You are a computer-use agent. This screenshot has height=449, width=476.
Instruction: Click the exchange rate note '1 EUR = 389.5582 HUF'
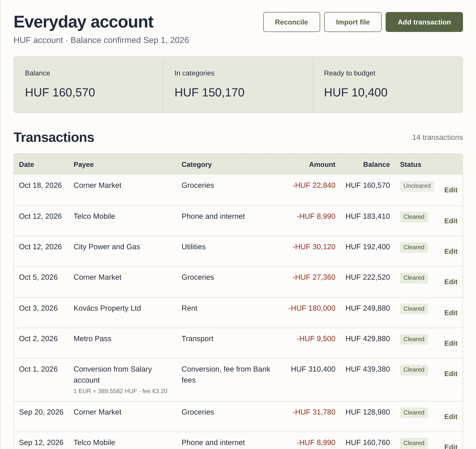point(105,391)
